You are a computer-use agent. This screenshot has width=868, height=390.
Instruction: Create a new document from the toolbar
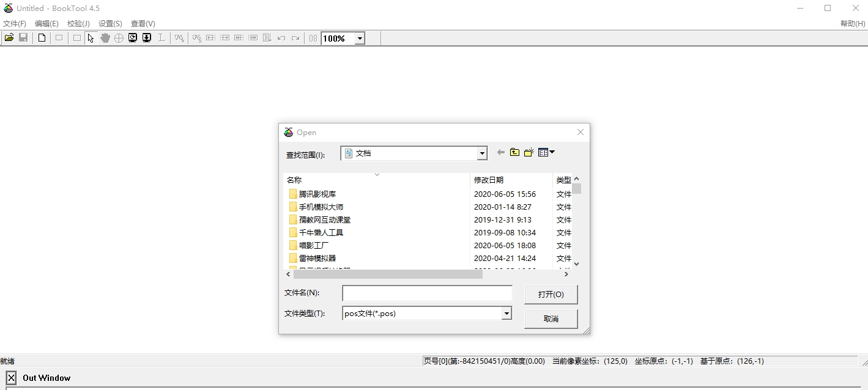pos(41,38)
